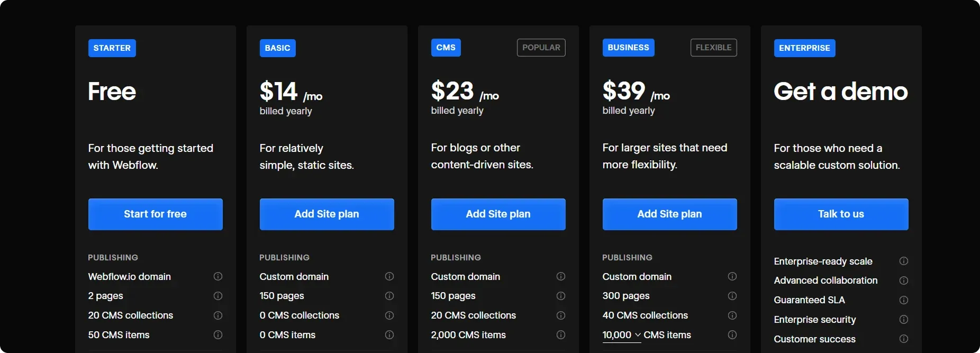
Task: Click Add Site plan under CMS
Action: pyautogui.click(x=498, y=214)
